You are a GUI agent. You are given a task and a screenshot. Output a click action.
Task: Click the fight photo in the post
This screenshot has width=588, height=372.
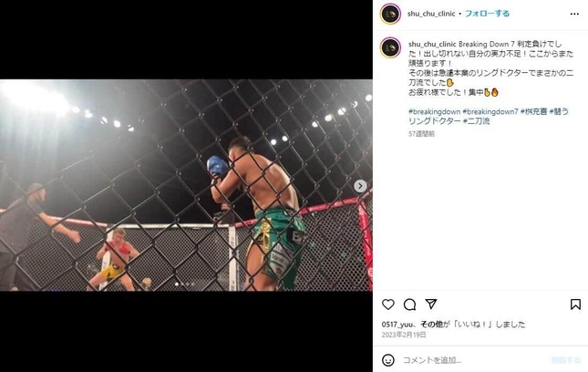click(186, 185)
